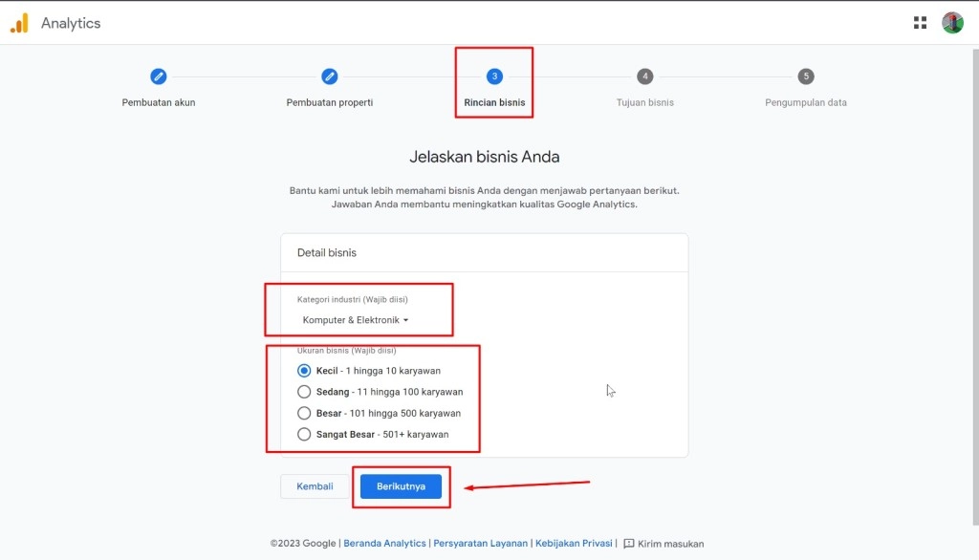Viewport: 979px width, 560px height.
Task: Click the Berikutnya button
Action: pyautogui.click(x=401, y=486)
